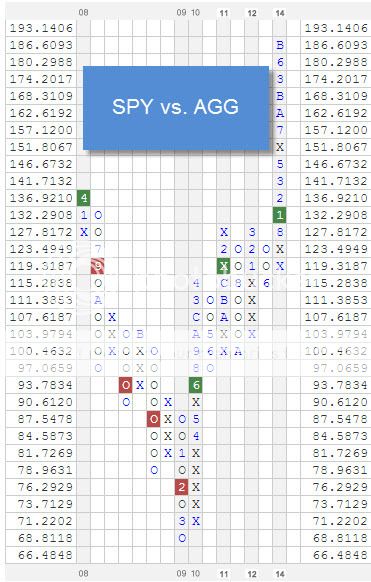Select the green X cell at 119.3187
The height and width of the screenshot is (582, 371).
224,266
